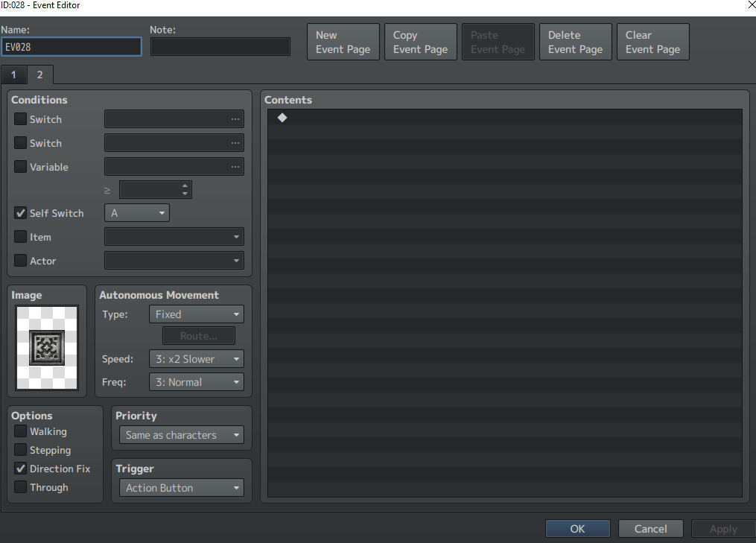Expand the Trigger Action Button dropdown

(x=181, y=488)
